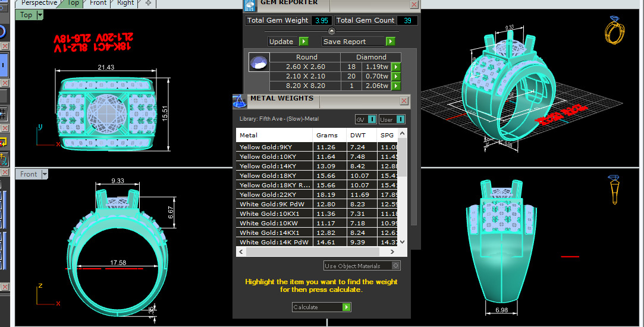Add a new viewport tab with plus
Viewport: 644px width, 327px height.
pyautogui.click(x=148, y=3)
